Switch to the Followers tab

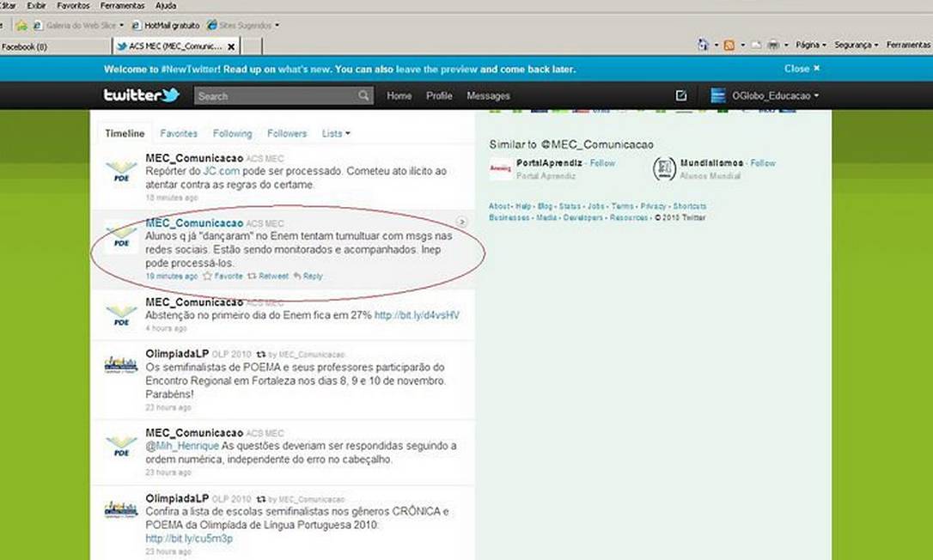click(x=287, y=134)
